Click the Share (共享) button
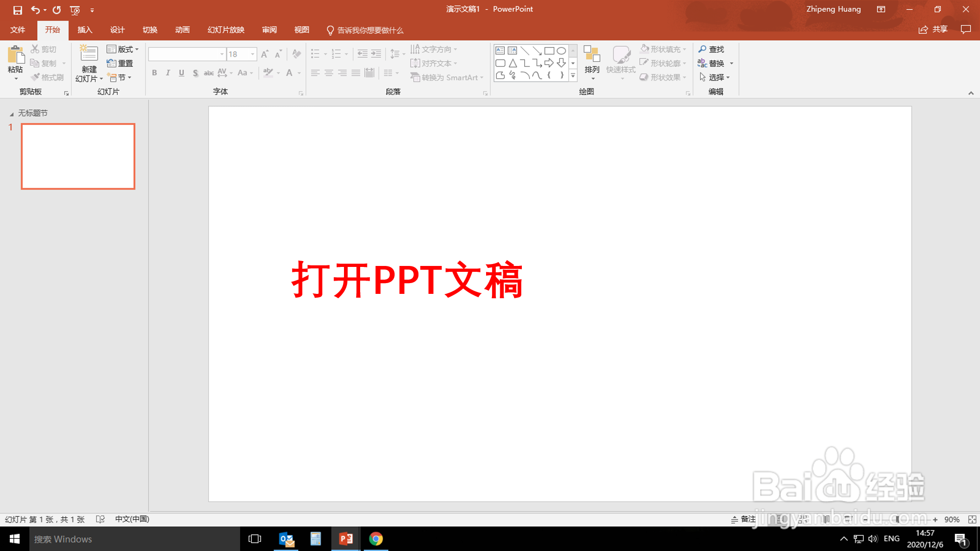 point(933,29)
